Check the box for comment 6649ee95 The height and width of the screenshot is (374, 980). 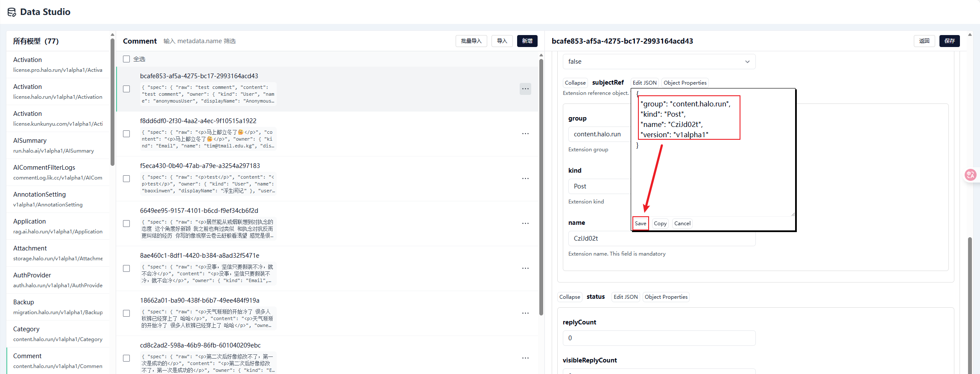[x=126, y=224]
